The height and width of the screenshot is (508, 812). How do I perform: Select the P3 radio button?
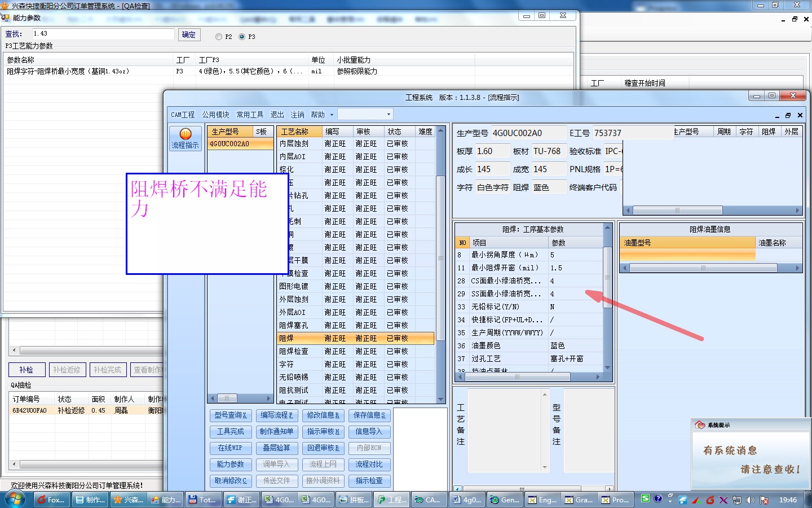pos(242,37)
